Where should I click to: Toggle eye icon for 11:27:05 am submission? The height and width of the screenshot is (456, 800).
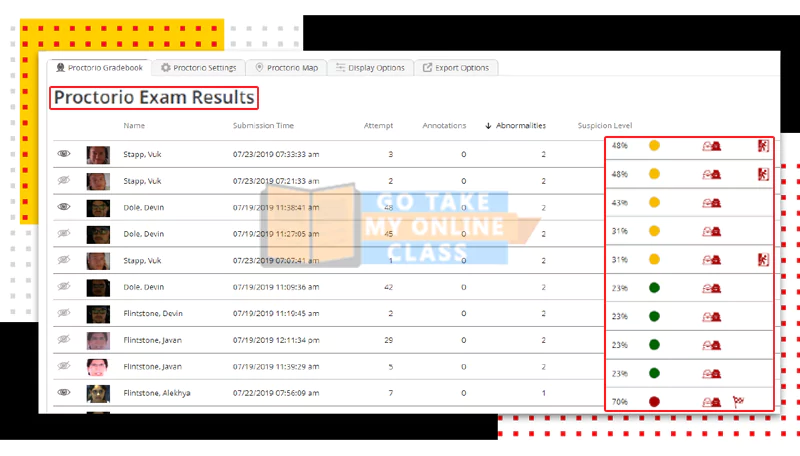pos(64,233)
